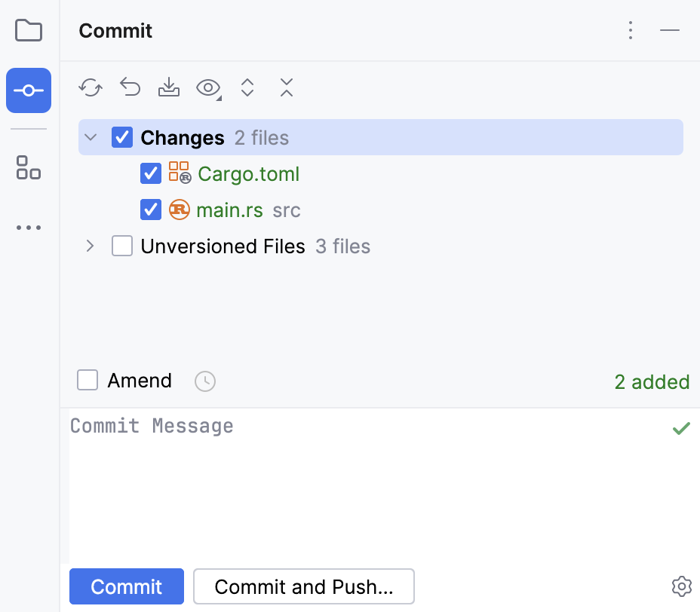Screen dimensions: 700x612
Task: Open the Project tool window
Action: pyautogui.click(x=28, y=30)
